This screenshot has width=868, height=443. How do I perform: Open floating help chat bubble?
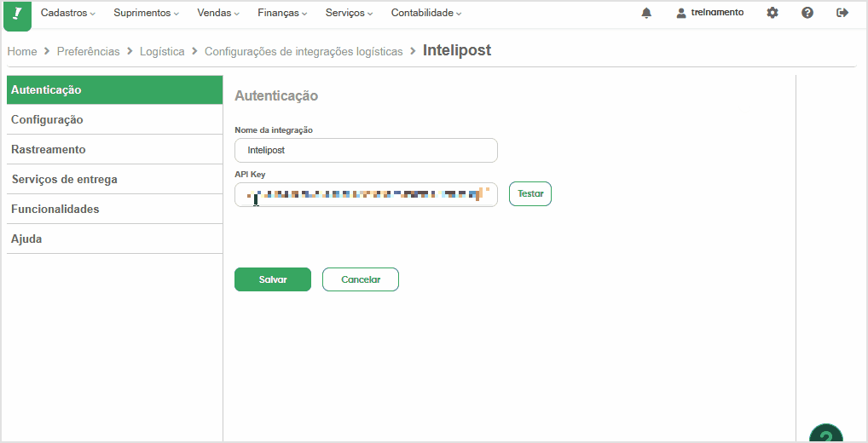point(826,434)
